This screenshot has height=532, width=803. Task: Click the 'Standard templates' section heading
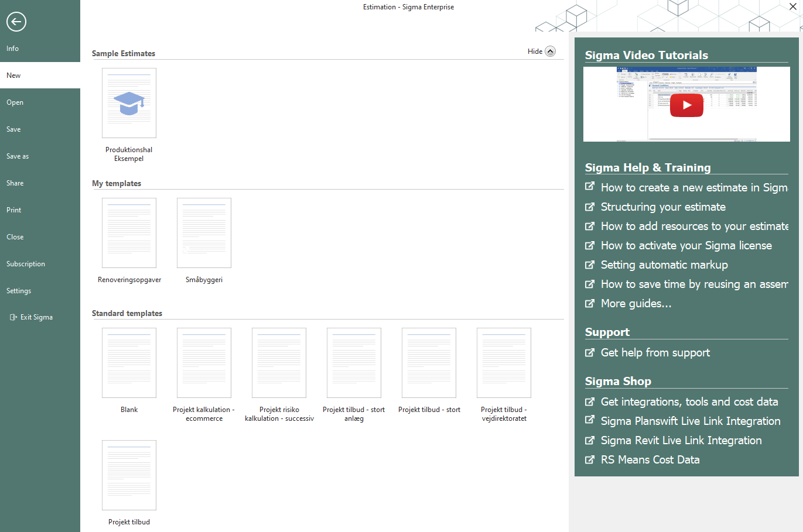(x=127, y=313)
